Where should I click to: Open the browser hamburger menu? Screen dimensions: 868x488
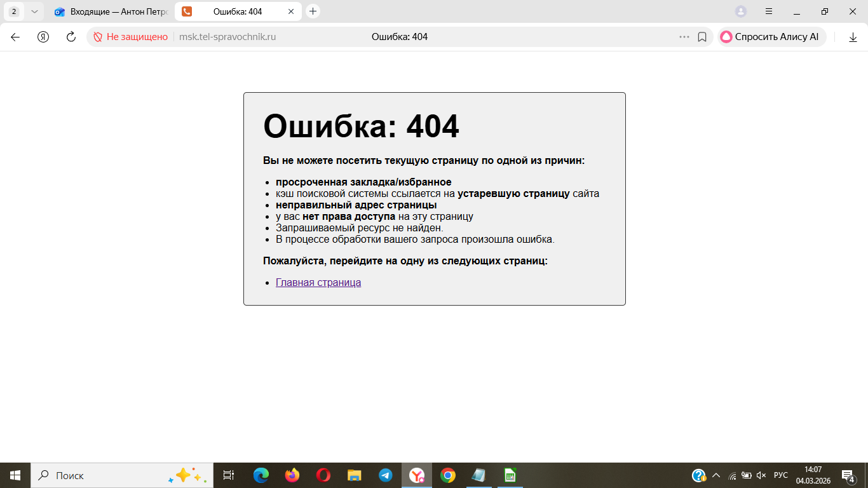[769, 11]
